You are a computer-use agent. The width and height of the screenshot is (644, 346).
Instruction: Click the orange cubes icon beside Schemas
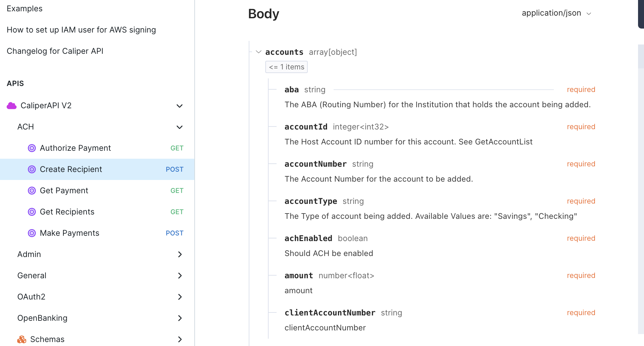pos(22,339)
